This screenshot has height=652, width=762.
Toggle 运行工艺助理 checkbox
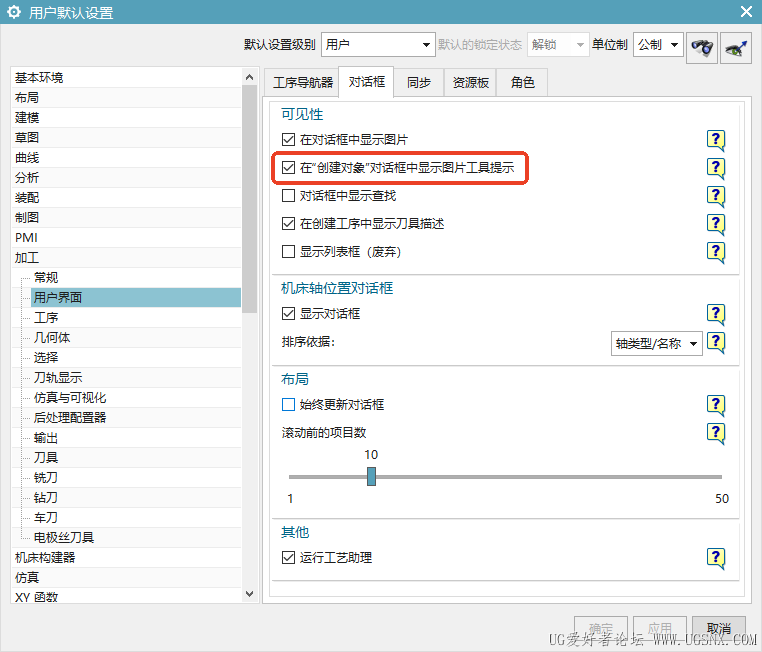[288, 558]
